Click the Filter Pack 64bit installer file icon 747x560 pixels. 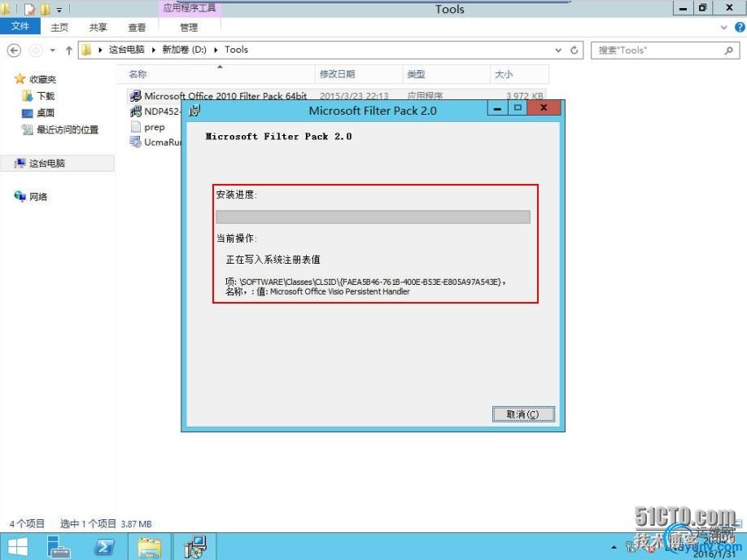(x=136, y=96)
